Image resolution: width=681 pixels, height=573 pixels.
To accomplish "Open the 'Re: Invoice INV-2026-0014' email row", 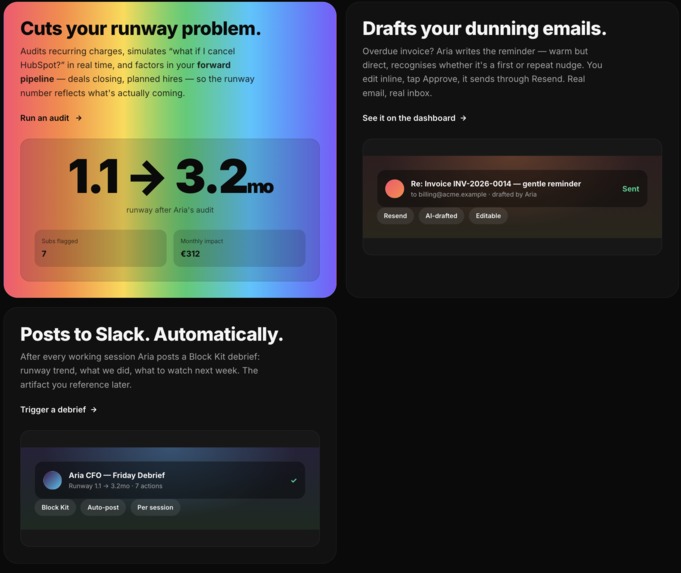I will pos(512,189).
